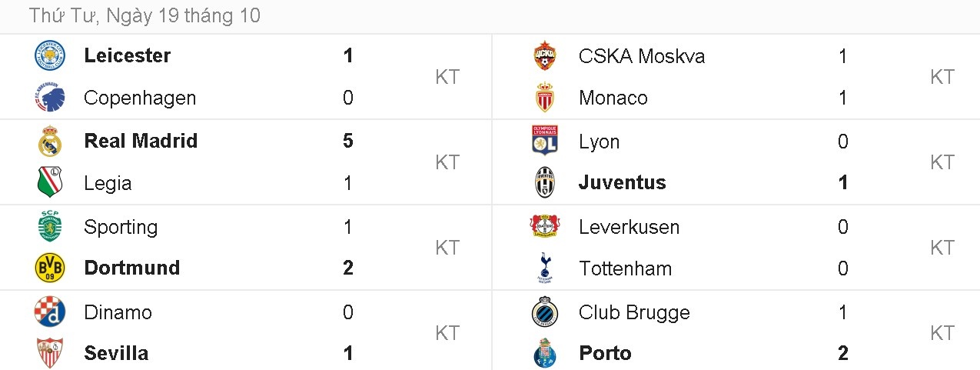Click the Dortmund BVB logo
The height and width of the screenshot is (370, 980).
pyautogui.click(x=50, y=268)
